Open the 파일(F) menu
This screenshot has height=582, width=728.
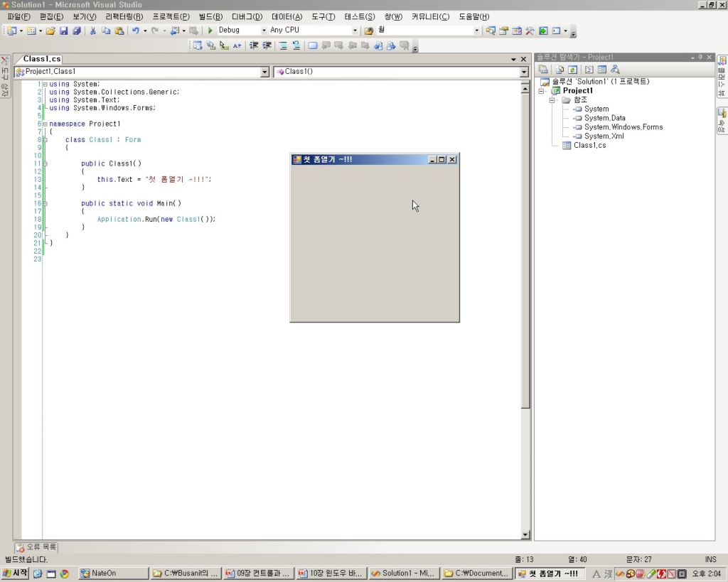[18, 17]
